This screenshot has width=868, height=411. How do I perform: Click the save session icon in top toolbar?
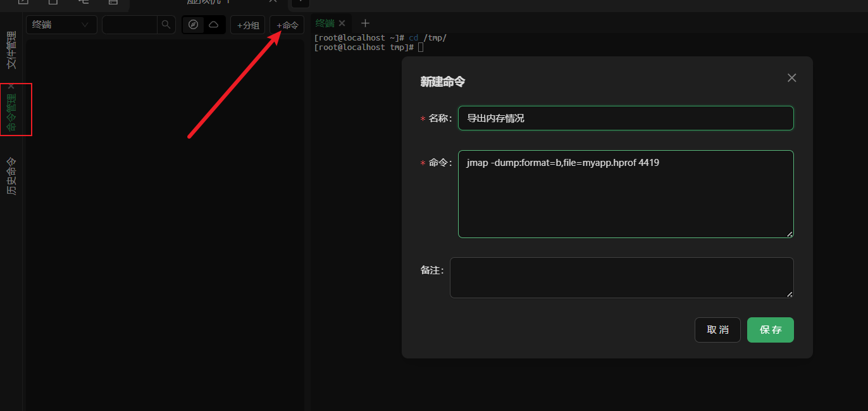coord(114,3)
